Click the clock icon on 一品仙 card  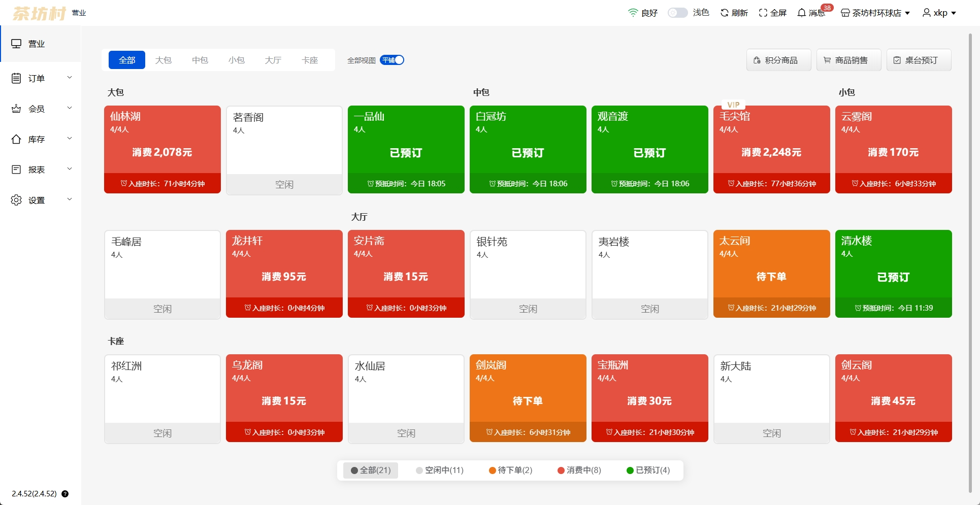pyautogui.click(x=371, y=183)
